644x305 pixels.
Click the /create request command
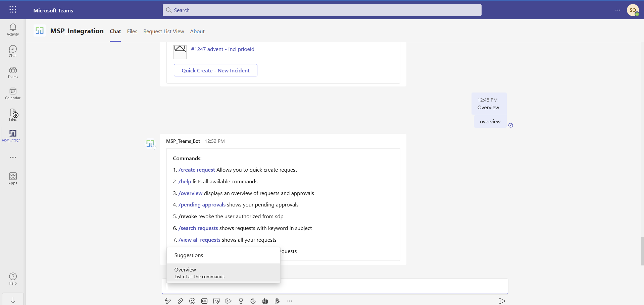click(197, 170)
